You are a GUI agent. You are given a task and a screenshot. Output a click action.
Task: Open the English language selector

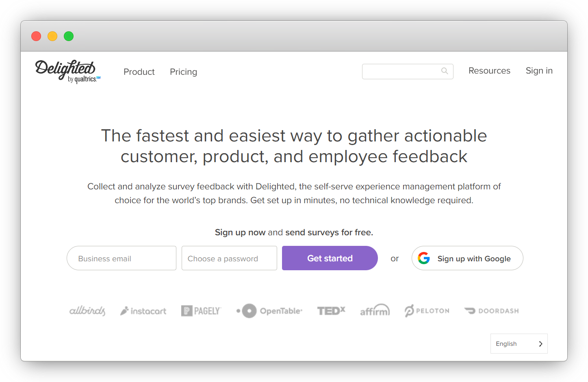519,344
